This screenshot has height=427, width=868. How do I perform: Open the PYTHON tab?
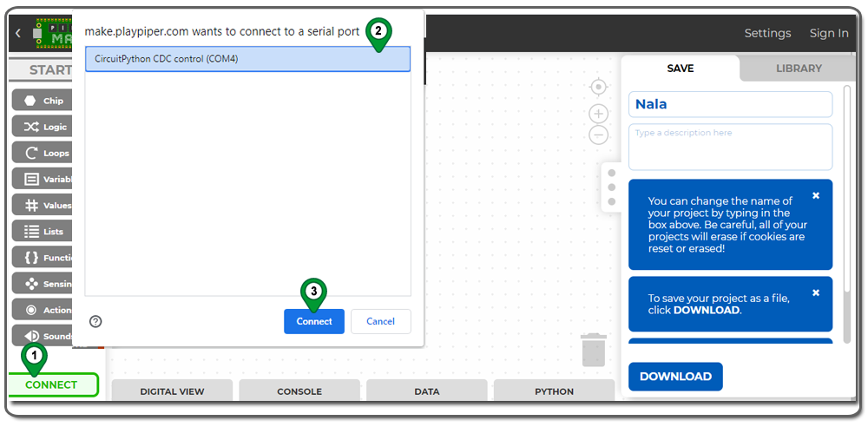tap(554, 391)
